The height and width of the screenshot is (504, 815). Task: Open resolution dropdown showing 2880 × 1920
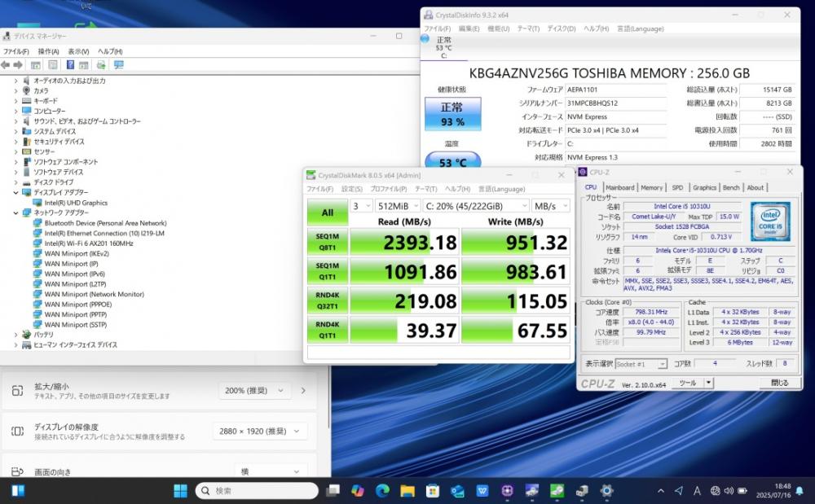pyautogui.click(x=259, y=431)
